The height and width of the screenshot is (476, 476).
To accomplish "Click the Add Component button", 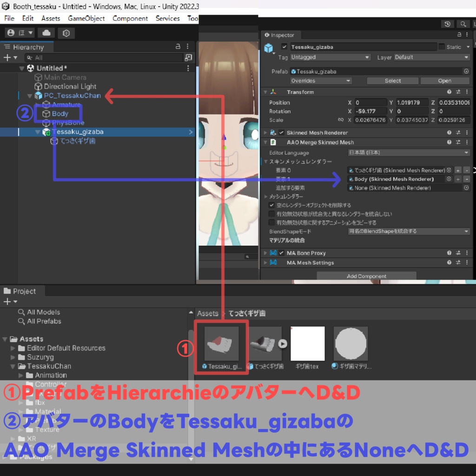I will [366, 276].
